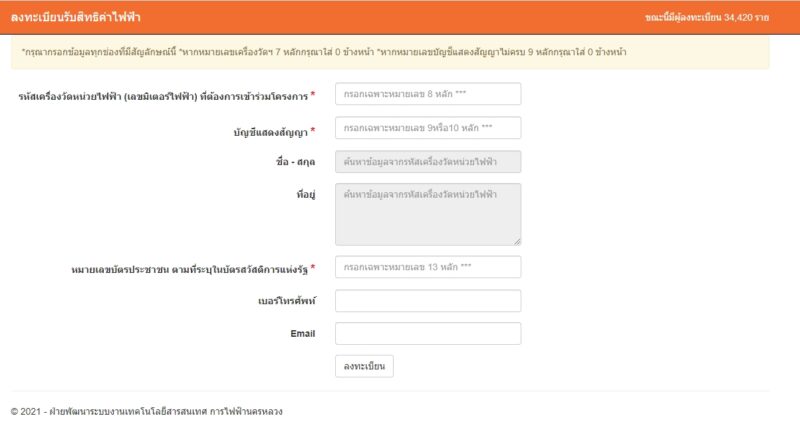Click the registrant count text showing 34,420
Screen dimensions: 800x426
click(707, 17)
